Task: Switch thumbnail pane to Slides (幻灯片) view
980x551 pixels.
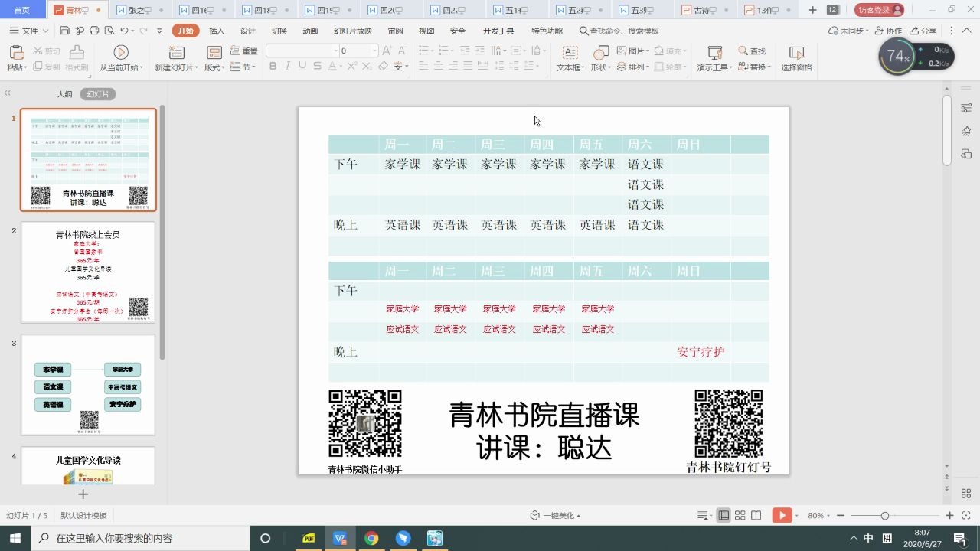Action: [99, 94]
